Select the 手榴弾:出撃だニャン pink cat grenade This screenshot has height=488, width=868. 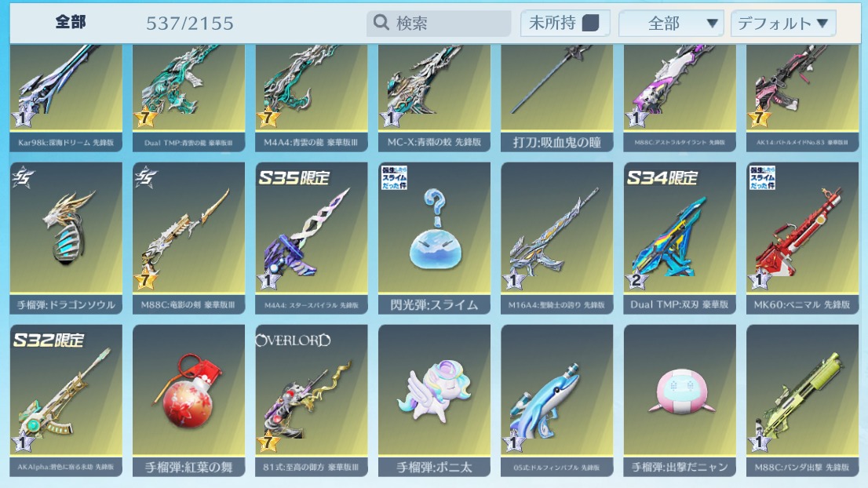(x=680, y=401)
